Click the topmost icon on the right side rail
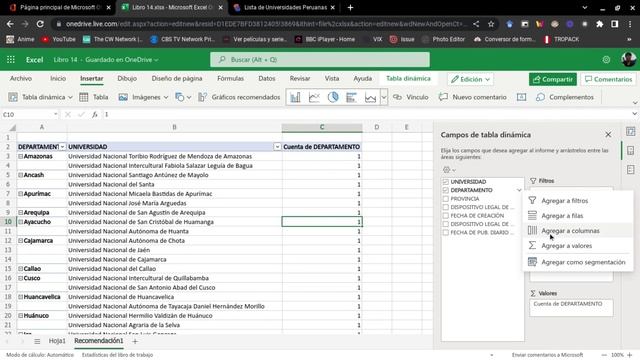Screen dimensions: 640x360 [x=631, y=131]
